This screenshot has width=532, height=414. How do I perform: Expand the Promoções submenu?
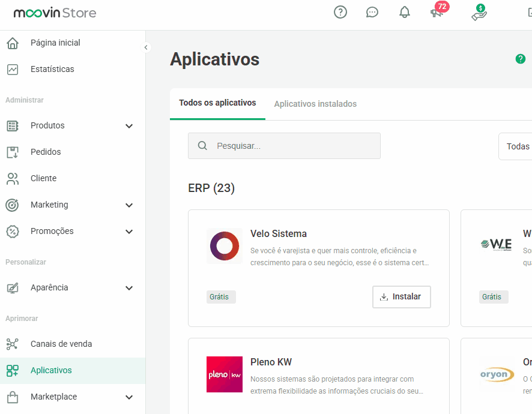click(128, 232)
